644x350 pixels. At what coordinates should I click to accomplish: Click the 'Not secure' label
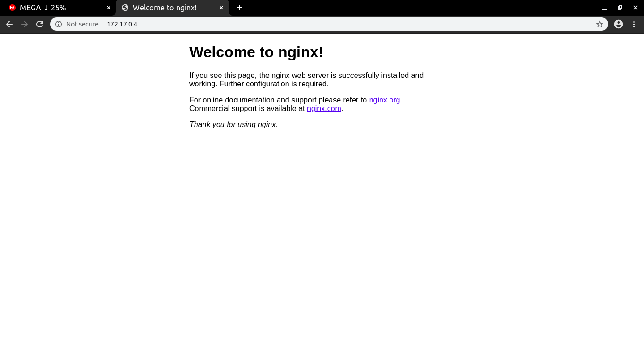(82, 24)
